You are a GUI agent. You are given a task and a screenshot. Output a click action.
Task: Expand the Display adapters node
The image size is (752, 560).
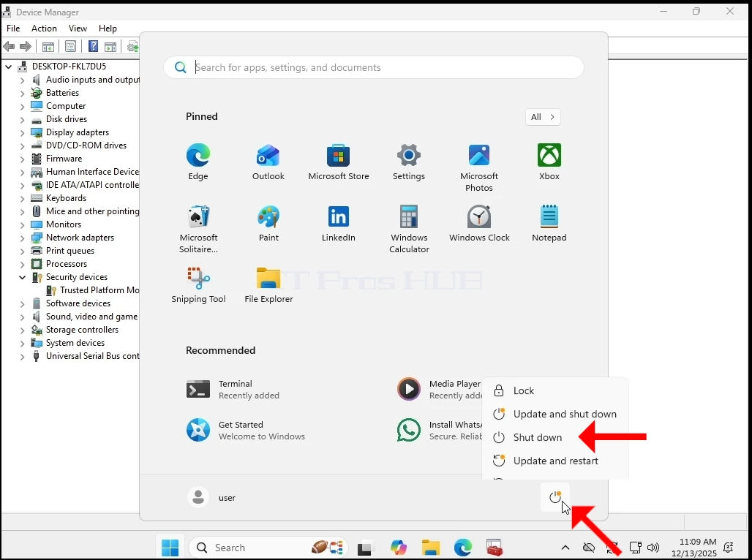[22, 133]
